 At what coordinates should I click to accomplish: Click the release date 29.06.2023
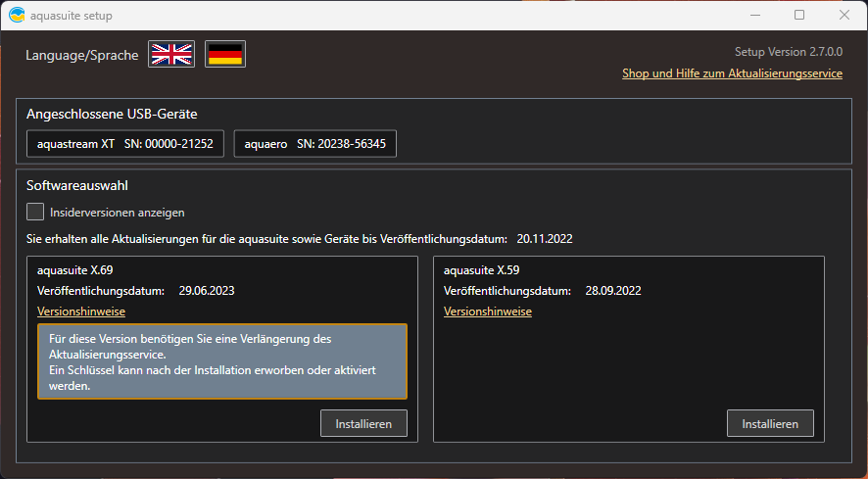click(207, 291)
